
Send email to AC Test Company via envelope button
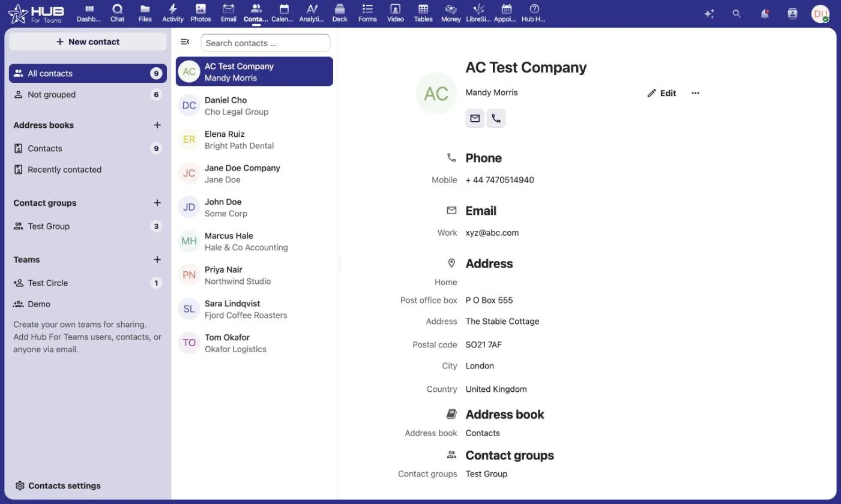pyautogui.click(x=475, y=118)
